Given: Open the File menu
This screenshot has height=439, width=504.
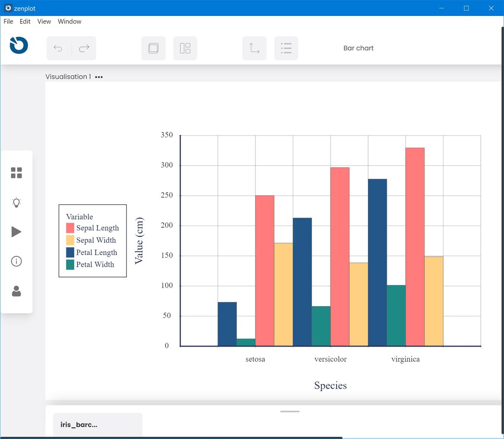Looking at the screenshot, I should pos(8,21).
